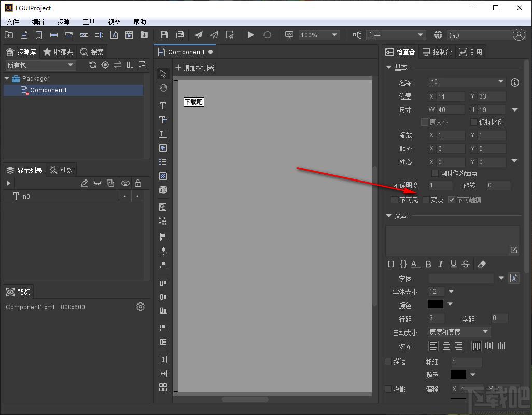
Task: Open the 资源 menu
Action: coord(63,22)
